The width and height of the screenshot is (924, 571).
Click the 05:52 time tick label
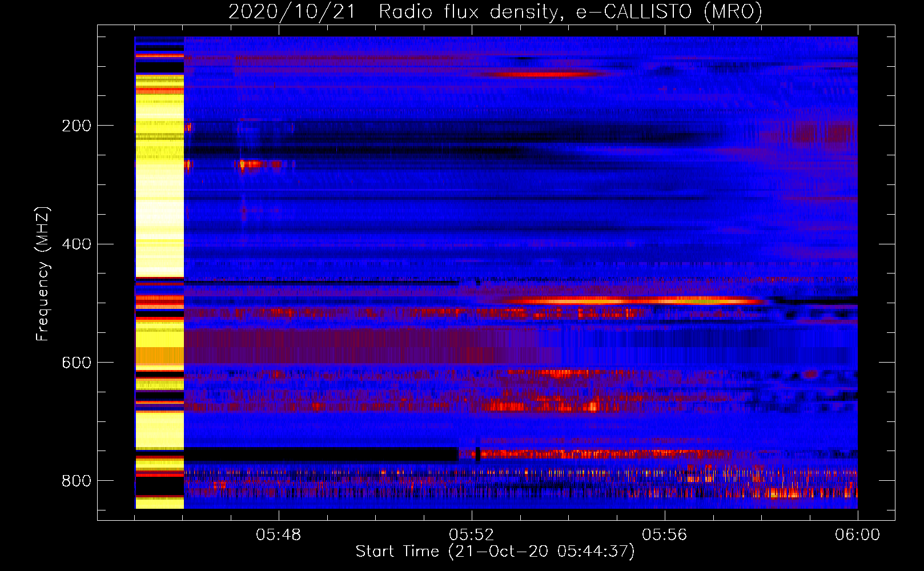click(x=471, y=534)
